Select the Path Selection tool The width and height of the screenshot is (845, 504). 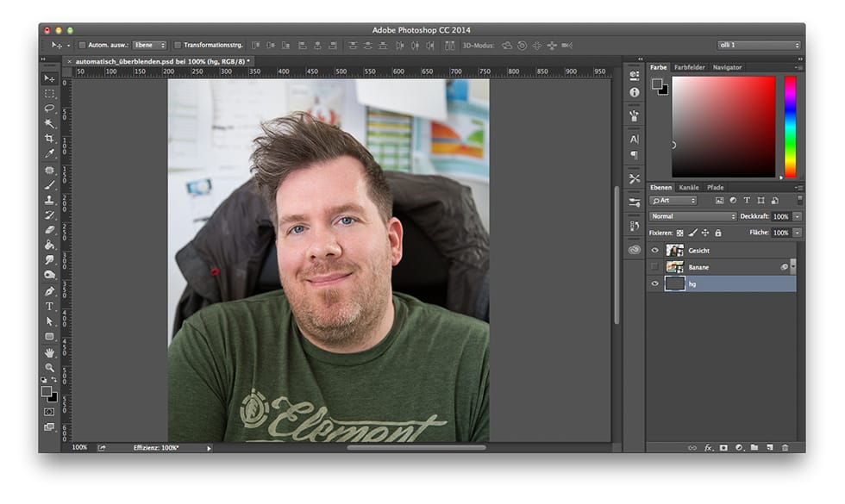point(49,321)
